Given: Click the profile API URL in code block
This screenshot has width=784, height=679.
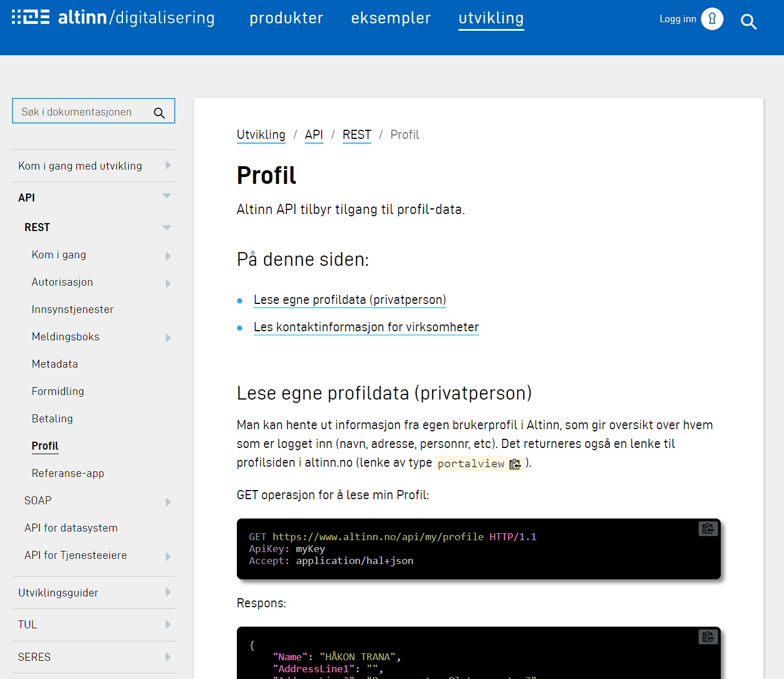Looking at the screenshot, I should pos(378,537).
